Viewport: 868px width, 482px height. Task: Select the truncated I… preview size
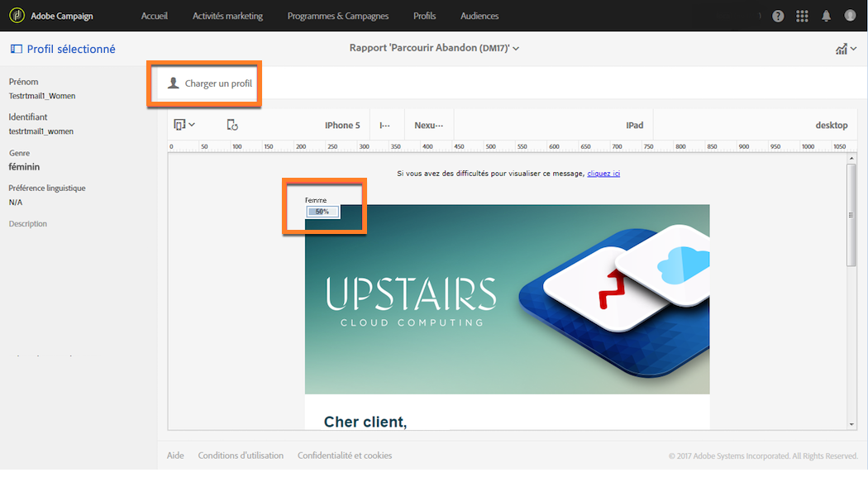(x=384, y=126)
